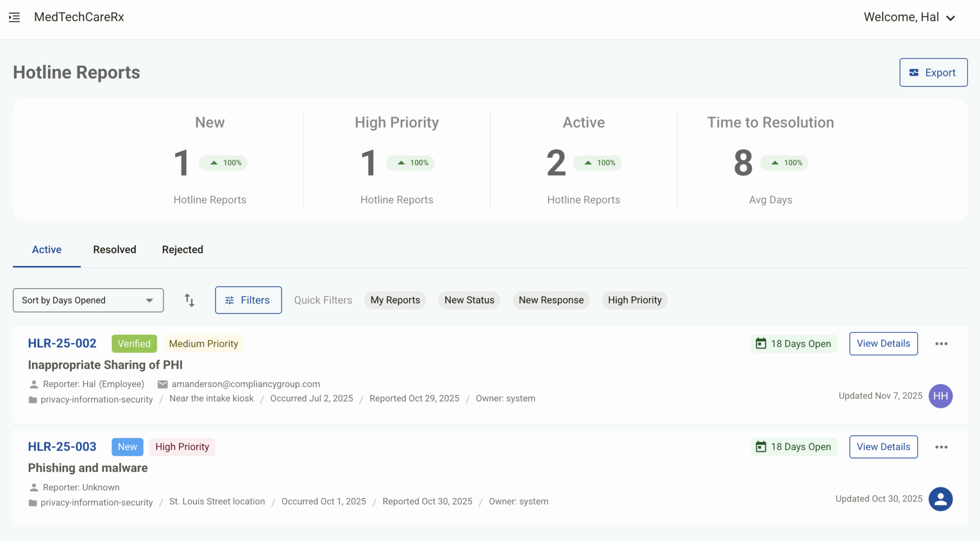Open the ellipsis menu for HLR-25-002
The image size is (980, 541).
coord(941,343)
